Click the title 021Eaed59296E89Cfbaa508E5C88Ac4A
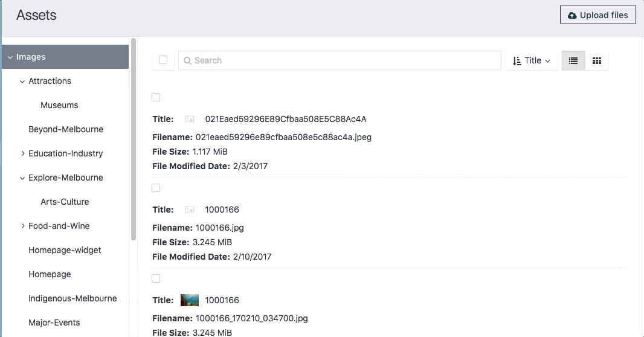644x337 pixels. coord(285,119)
